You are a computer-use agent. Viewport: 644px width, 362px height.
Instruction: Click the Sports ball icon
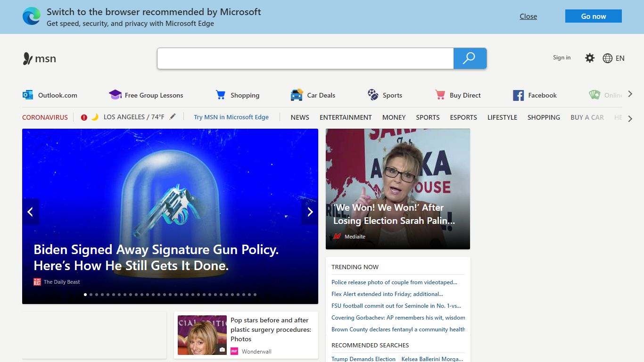click(x=373, y=95)
